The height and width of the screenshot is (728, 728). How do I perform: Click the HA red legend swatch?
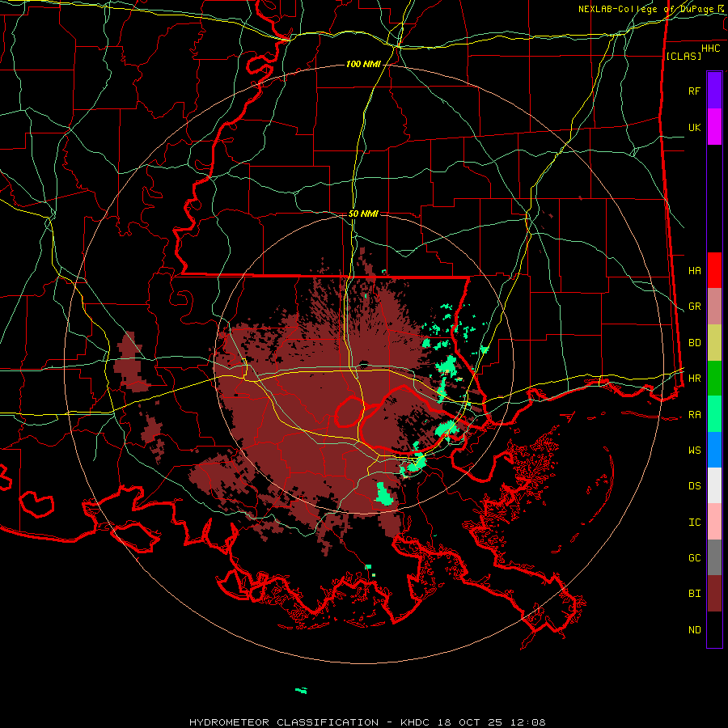(x=714, y=270)
